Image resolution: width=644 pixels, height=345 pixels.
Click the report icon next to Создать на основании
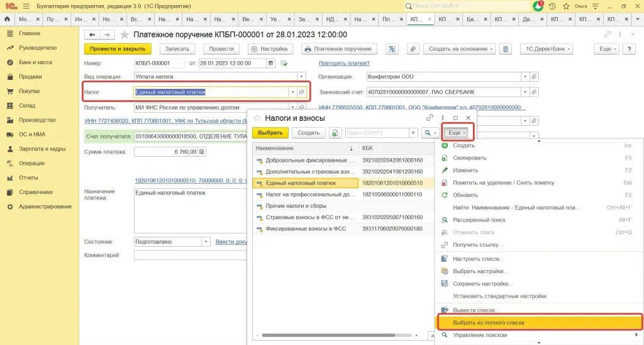(x=506, y=49)
